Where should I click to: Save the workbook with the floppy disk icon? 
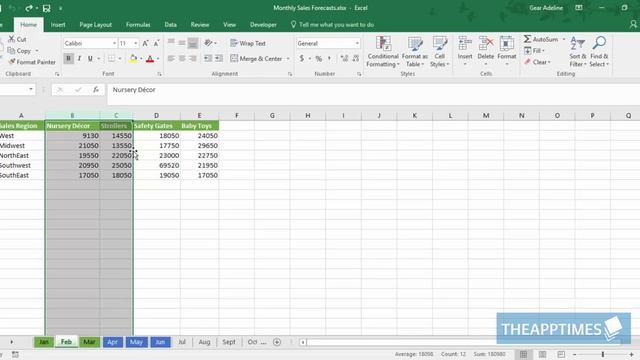click(x=47, y=8)
